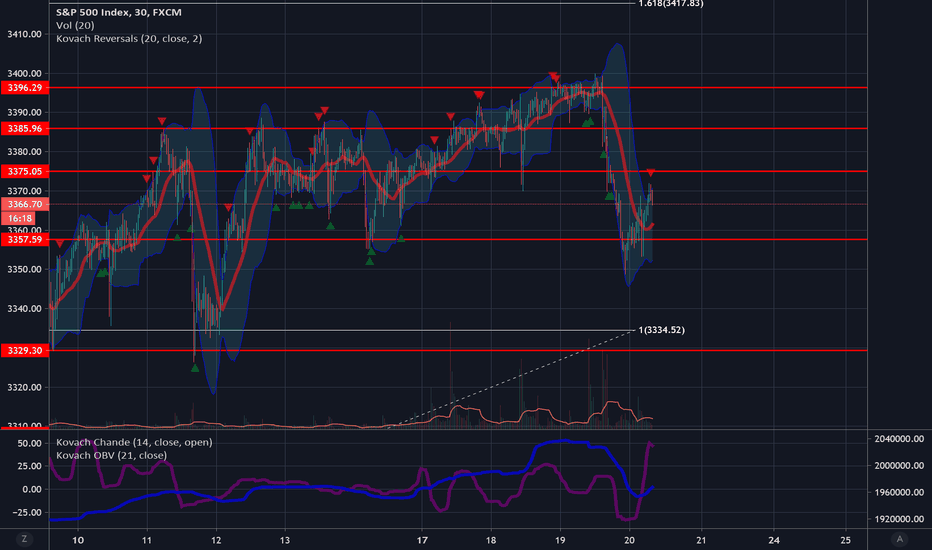This screenshot has height=550, width=932.
Task: Click the 3380.00 price axis value
Action: pyautogui.click(x=24, y=152)
